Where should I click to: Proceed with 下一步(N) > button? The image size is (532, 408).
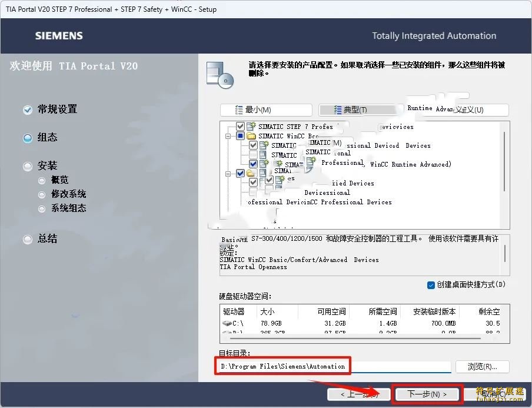point(427,394)
